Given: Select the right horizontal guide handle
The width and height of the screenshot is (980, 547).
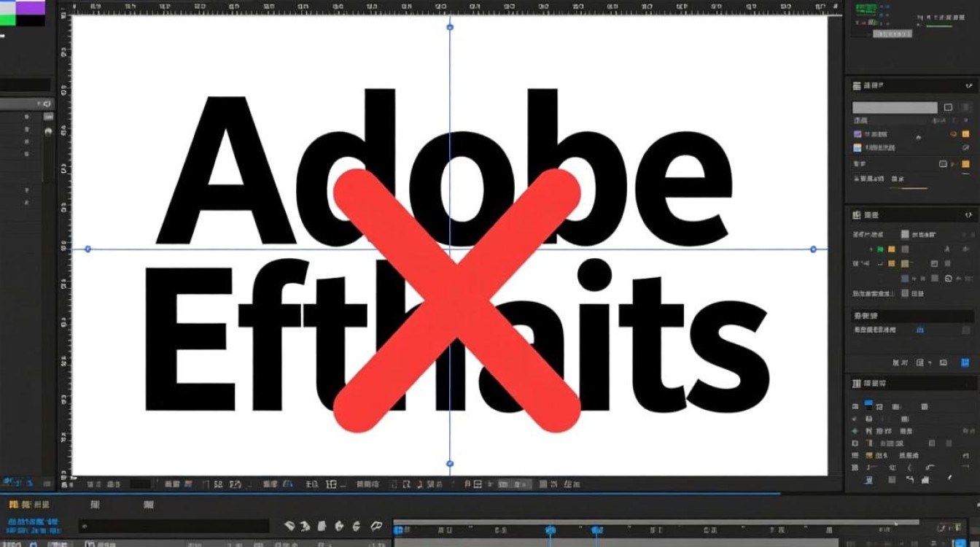Looking at the screenshot, I should pos(813,249).
